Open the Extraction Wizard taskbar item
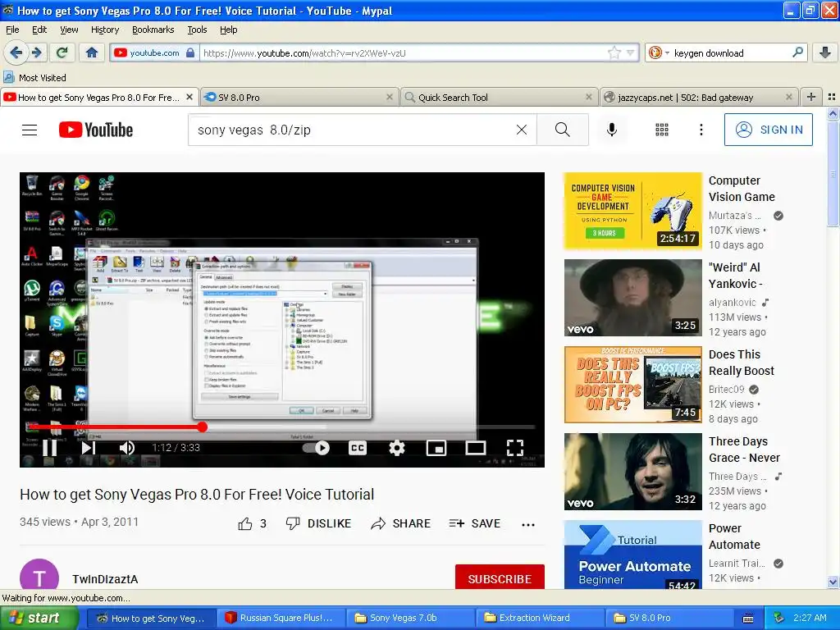 pos(540,618)
